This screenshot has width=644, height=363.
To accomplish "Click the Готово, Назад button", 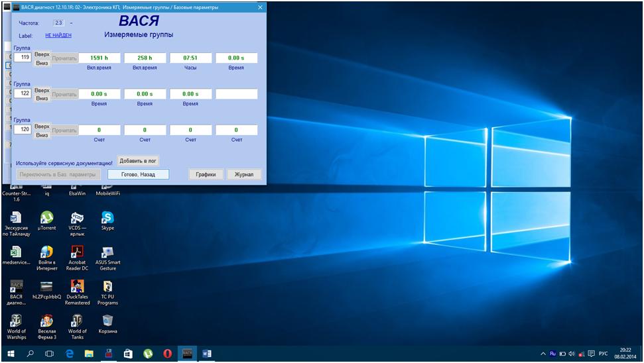I will point(138,174).
